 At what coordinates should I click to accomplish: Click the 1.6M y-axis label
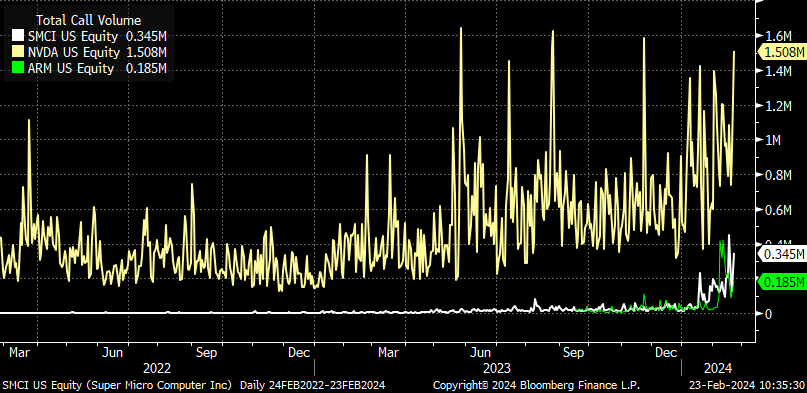point(778,36)
